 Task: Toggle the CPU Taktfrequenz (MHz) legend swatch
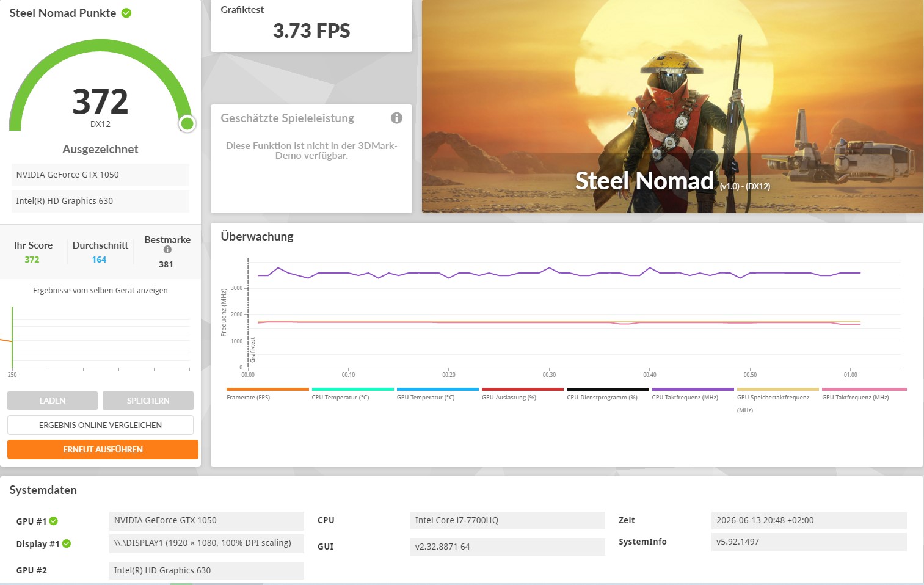[x=693, y=389]
